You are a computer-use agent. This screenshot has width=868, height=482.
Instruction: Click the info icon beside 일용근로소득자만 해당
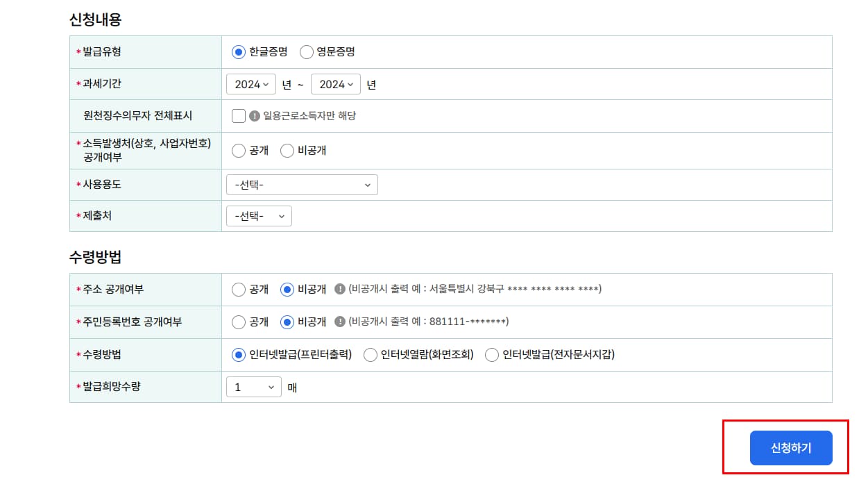pos(255,115)
